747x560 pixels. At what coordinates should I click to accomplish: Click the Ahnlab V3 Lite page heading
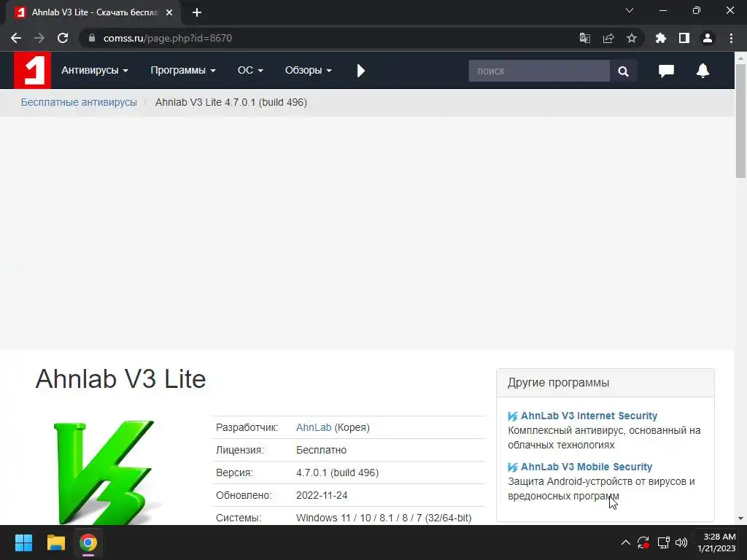click(120, 379)
